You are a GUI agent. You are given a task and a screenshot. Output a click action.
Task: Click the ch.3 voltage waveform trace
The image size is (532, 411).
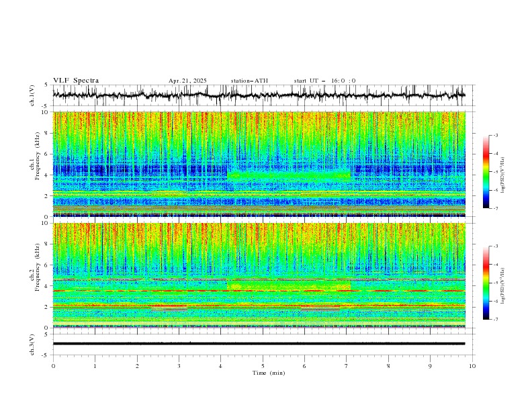click(x=259, y=344)
